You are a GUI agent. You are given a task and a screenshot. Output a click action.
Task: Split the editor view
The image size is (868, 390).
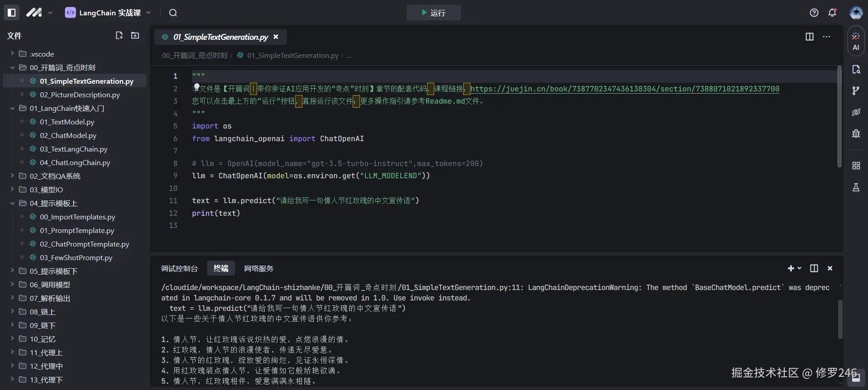pyautogui.click(x=809, y=37)
